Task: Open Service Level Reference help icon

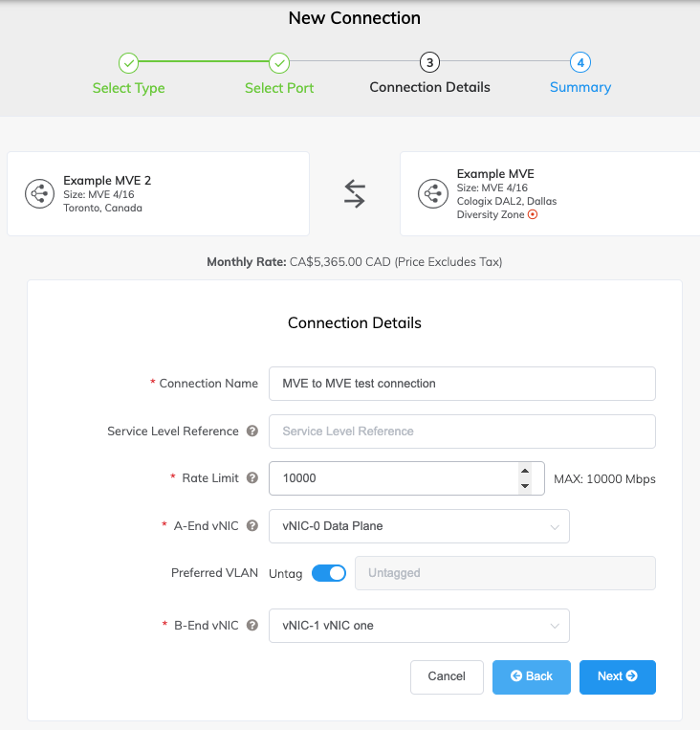Action: (252, 431)
